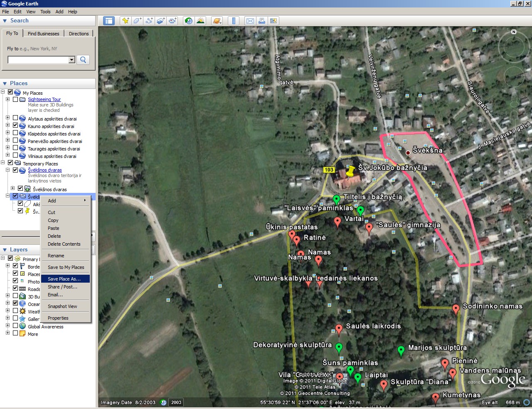Click the Add Placemark toolbar icon

[x=126, y=21]
